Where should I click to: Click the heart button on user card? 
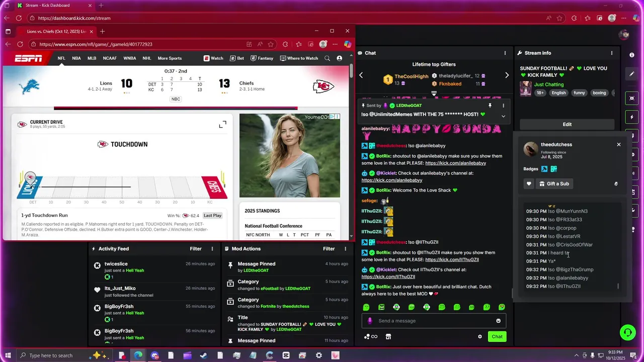tap(529, 184)
